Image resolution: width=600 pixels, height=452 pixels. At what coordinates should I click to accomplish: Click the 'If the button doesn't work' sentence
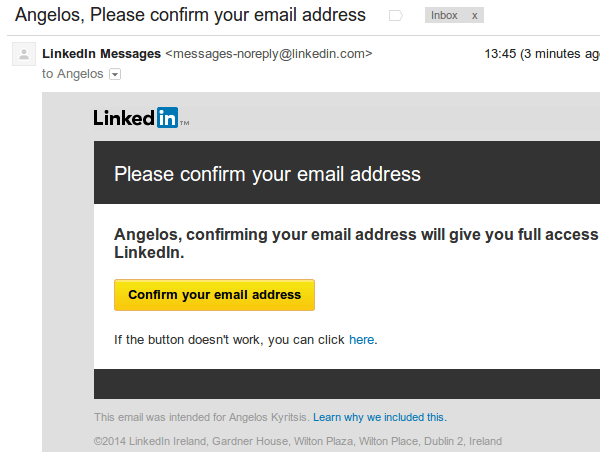point(229,340)
